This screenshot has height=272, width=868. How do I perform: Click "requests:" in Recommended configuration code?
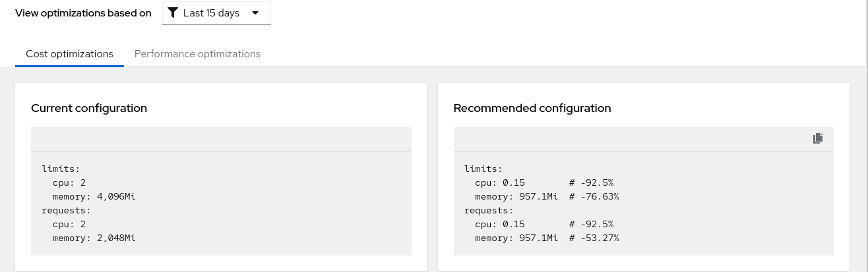tap(488, 210)
